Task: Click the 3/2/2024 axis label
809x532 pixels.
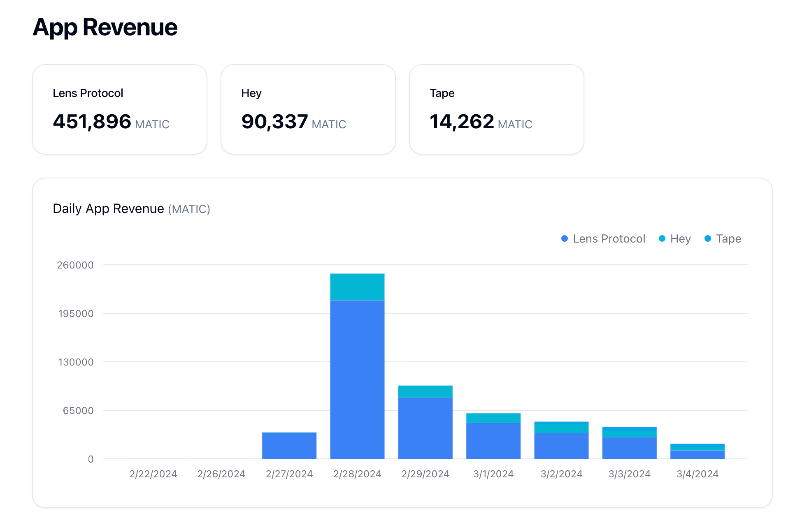Action: pyautogui.click(x=561, y=474)
